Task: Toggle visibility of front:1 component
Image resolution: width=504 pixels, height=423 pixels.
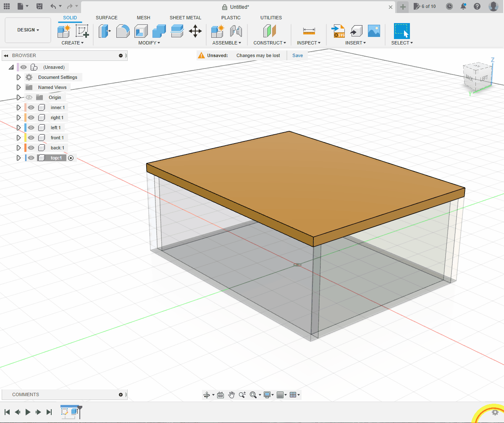Action: pyautogui.click(x=31, y=138)
